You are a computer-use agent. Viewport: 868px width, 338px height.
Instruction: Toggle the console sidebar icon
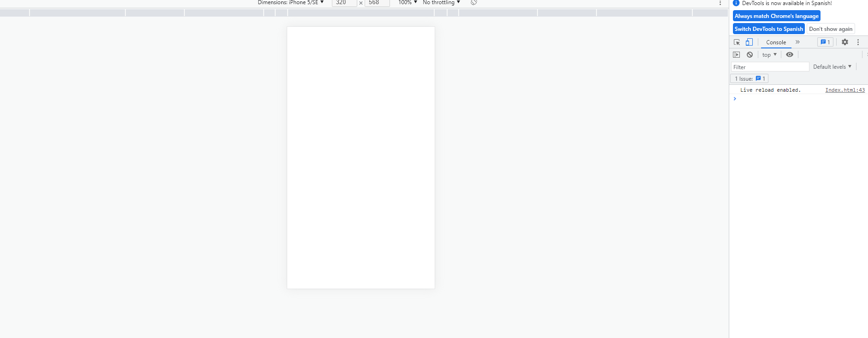[x=736, y=54]
